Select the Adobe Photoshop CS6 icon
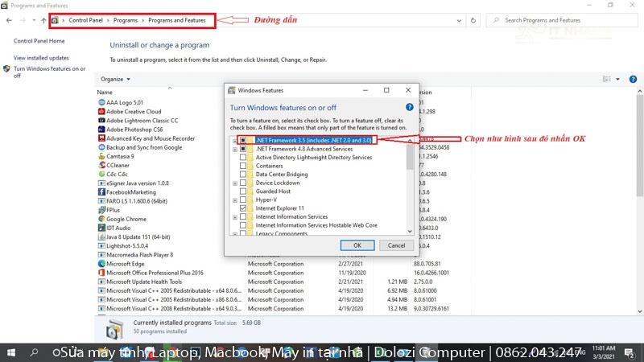Viewport: 644px width, 362px height. pyautogui.click(x=101, y=130)
